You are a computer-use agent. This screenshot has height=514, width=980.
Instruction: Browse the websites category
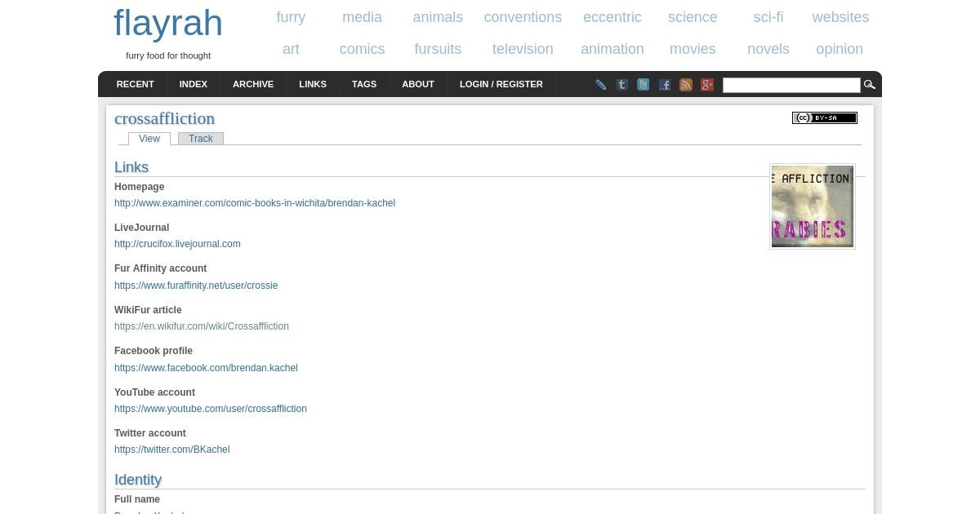pyautogui.click(x=840, y=17)
